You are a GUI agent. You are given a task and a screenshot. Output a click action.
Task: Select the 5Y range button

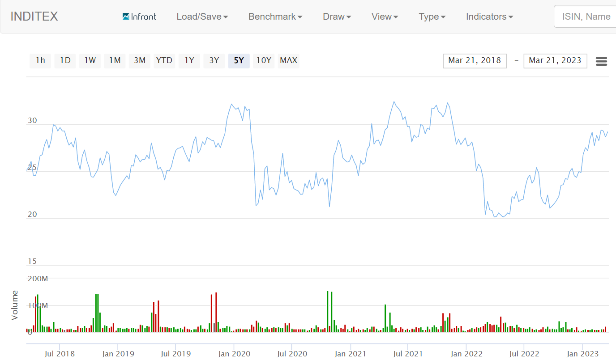[x=239, y=60]
